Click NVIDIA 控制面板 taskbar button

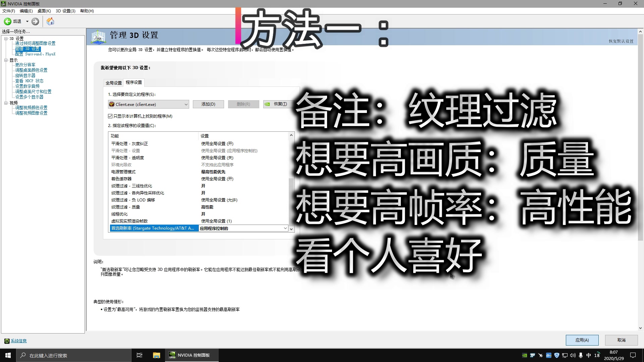coord(192,355)
